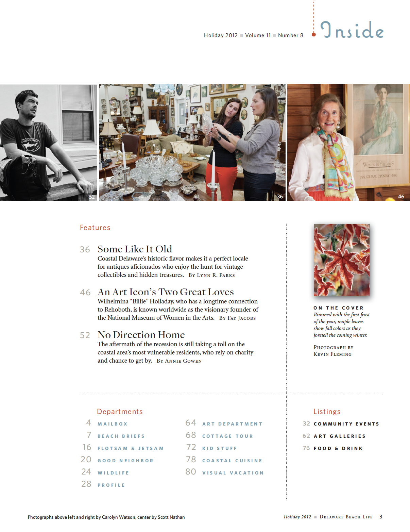The height and width of the screenshot is (532, 410).
Task: Open the COASTAL CUISINE department
Action: [x=232, y=461]
